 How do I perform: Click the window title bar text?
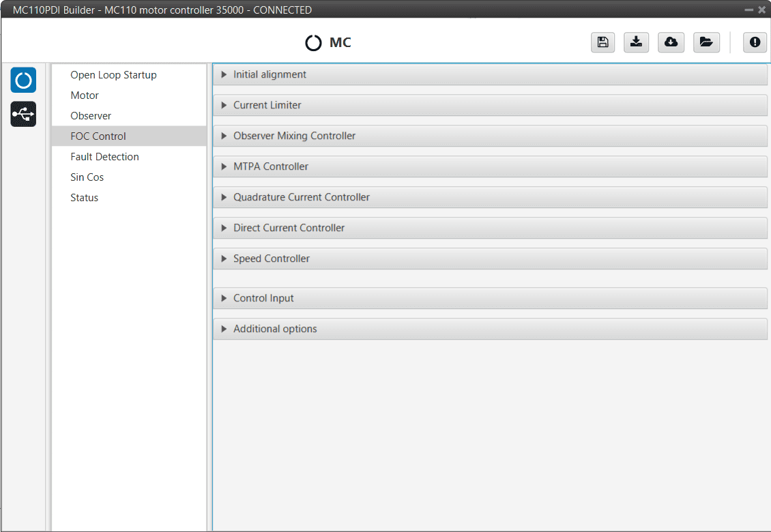pyautogui.click(x=162, y=10)
